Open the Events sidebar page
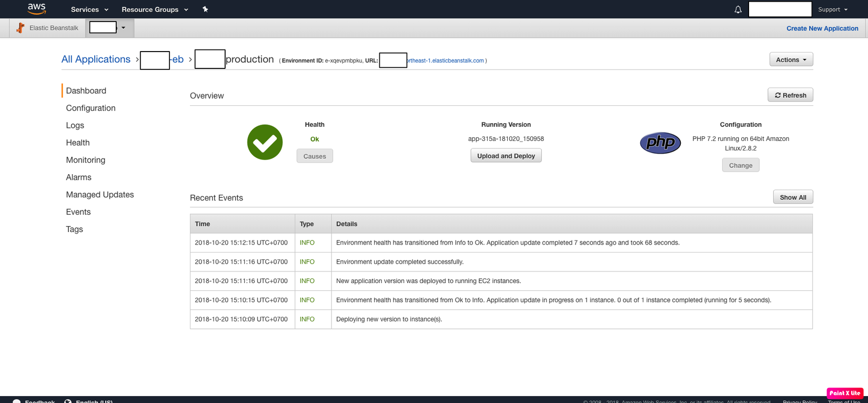The width and height of the screenshot is (868, 403). 78,212
